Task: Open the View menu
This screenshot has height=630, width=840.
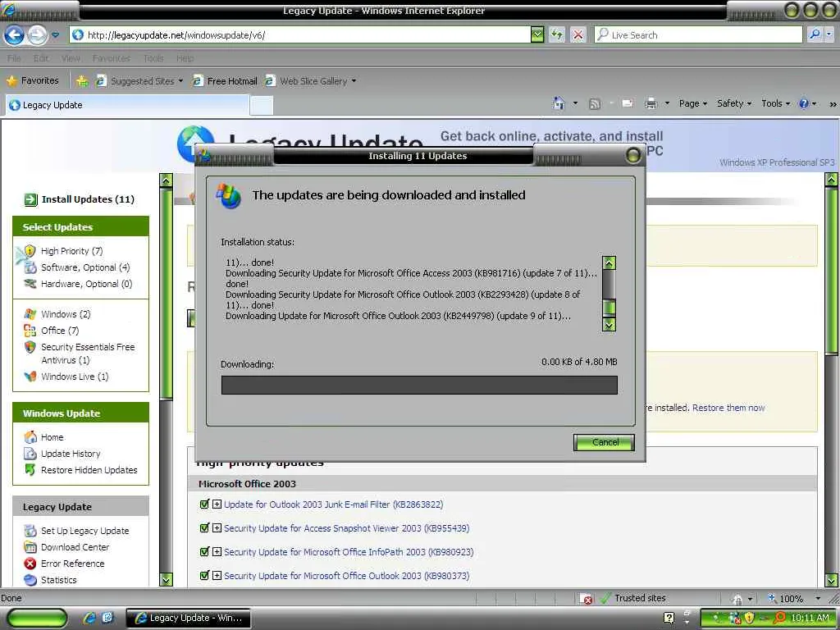Action: coord(71,58)
